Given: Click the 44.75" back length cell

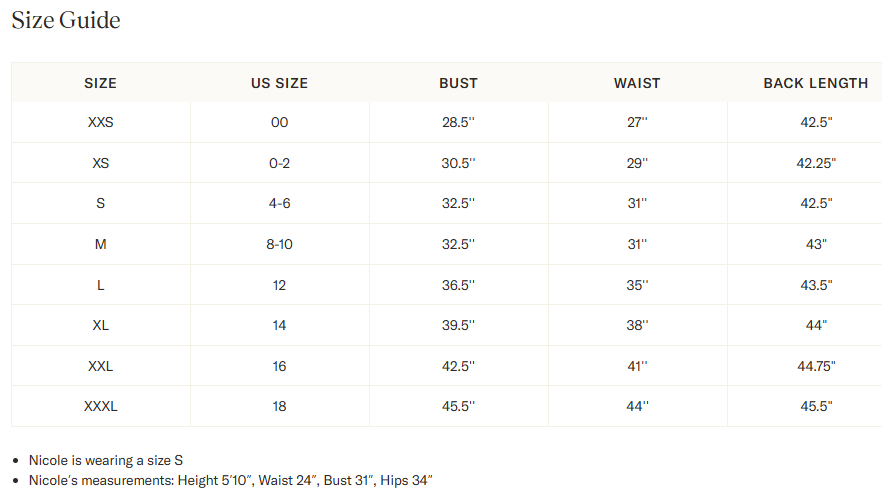Looking at the screenshot, I should click(x=815, y=366).
